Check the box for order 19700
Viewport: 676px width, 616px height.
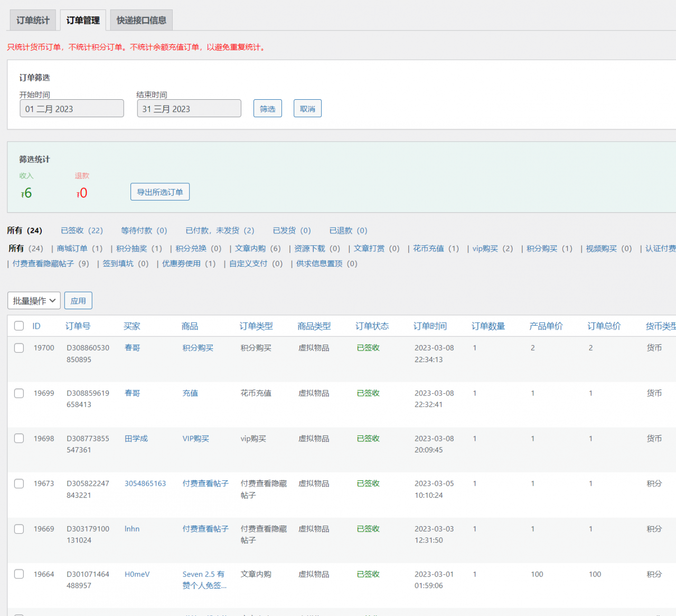(x=19, y=348)
